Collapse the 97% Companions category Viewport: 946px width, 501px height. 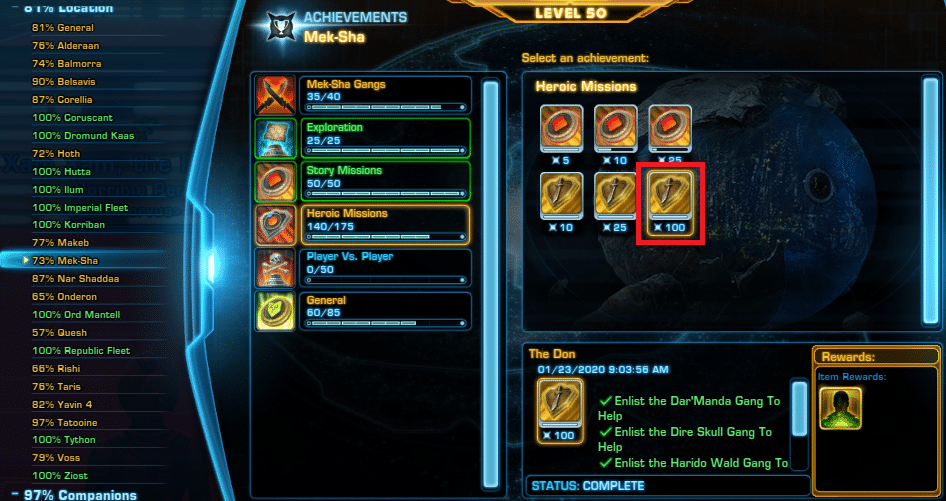pos(14,495)
